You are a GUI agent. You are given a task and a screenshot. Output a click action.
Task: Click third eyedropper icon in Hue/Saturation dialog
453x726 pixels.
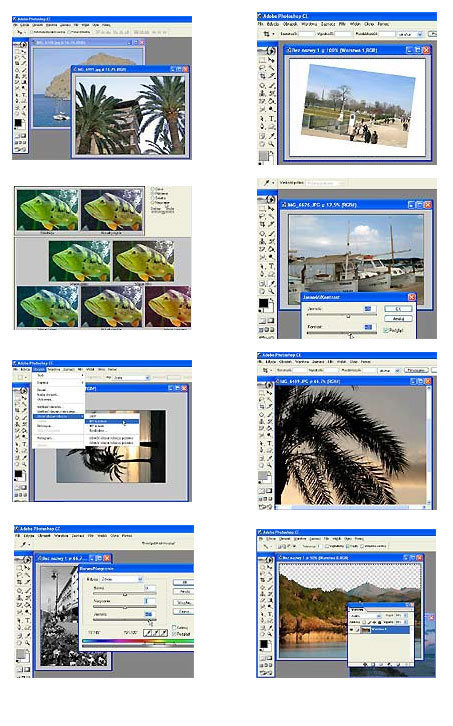point(164,632)
